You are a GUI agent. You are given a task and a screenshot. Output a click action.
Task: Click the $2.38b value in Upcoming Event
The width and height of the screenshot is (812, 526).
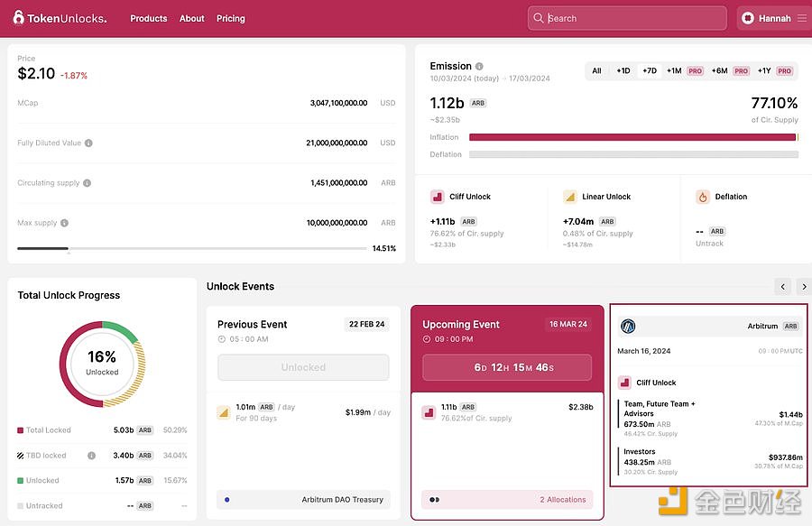click(580, 407)
